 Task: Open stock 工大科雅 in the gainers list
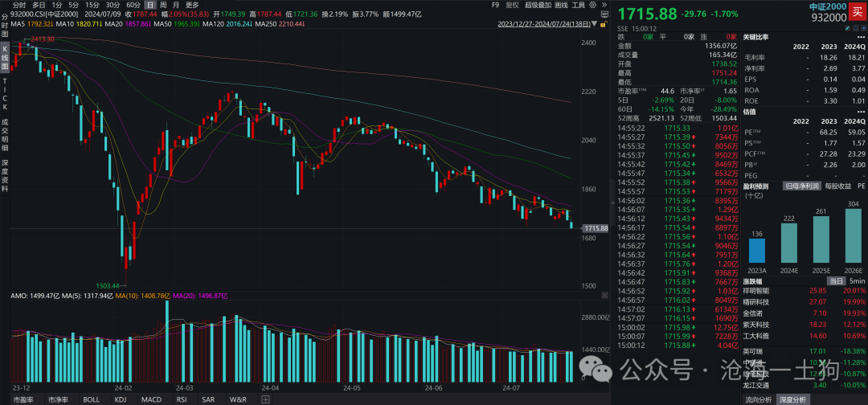(x=757, y=336)
